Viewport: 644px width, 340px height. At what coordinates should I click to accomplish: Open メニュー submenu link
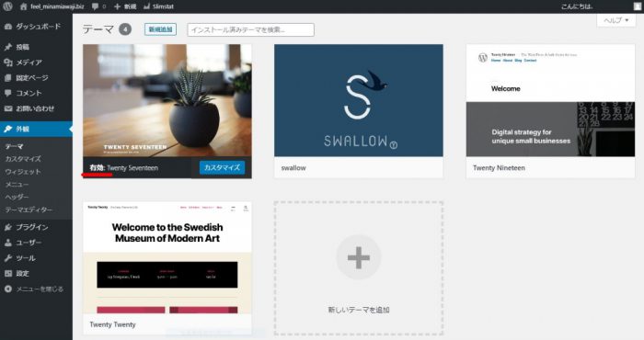pos(17,184)
